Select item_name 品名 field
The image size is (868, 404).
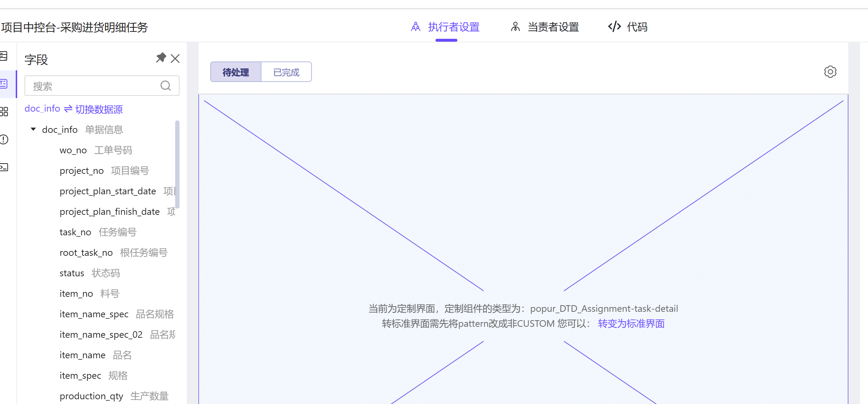pos(95,355)
